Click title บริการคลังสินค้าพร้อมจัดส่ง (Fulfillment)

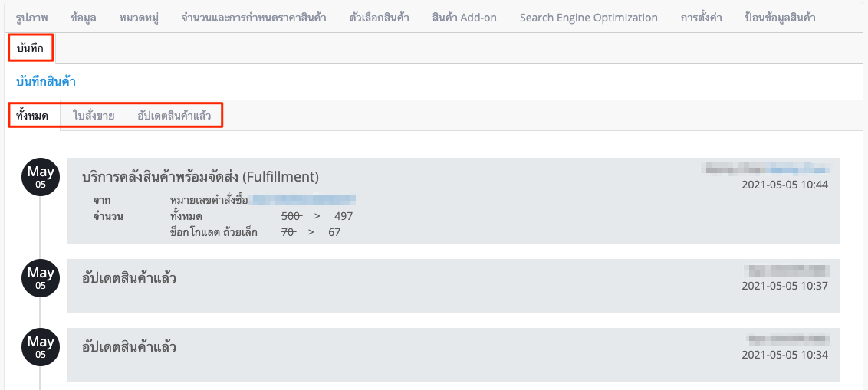tap(200, 177)
